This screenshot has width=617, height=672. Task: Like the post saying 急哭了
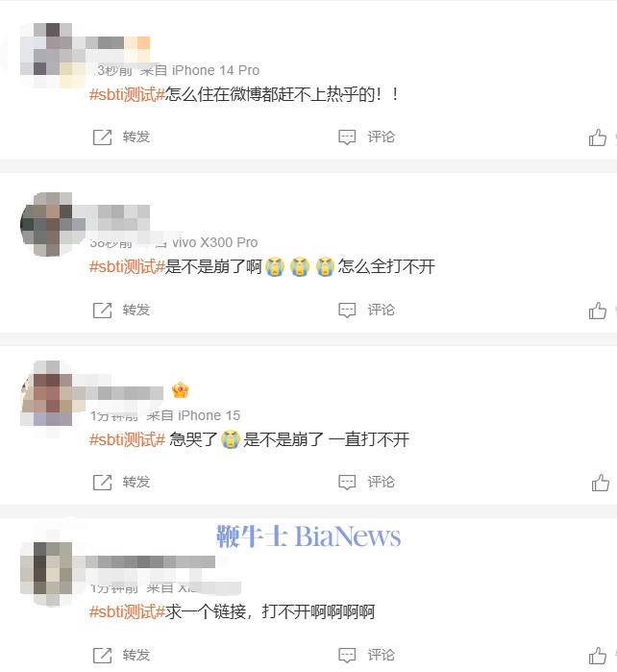pyautogui.click(x=601, y=483)
